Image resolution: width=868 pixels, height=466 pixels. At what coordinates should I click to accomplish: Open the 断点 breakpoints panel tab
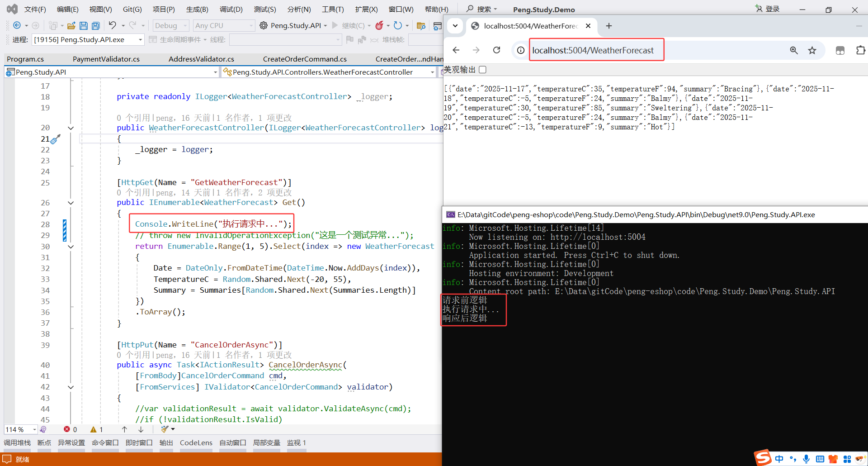click(44, 442)
